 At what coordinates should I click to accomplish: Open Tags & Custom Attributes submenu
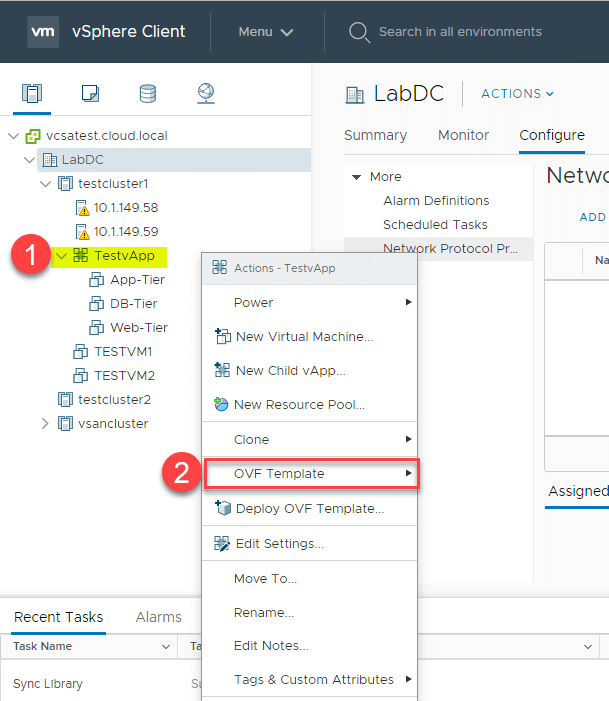[309, 679]
